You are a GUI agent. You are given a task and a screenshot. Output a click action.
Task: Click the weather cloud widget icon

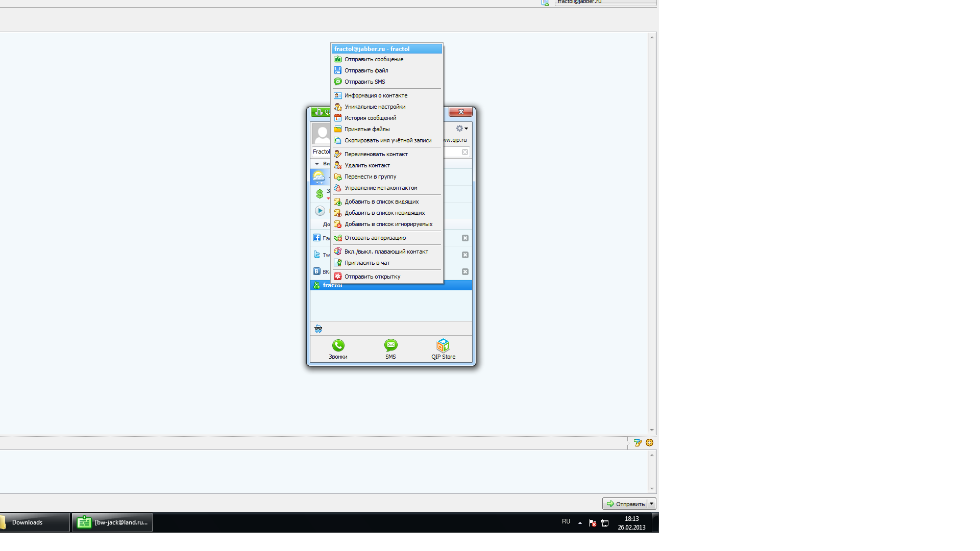[319, 177]
